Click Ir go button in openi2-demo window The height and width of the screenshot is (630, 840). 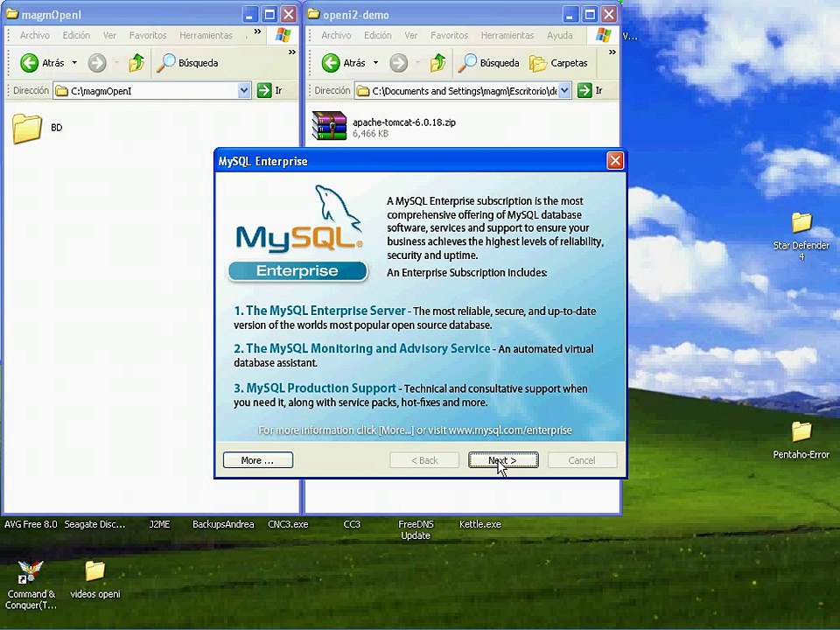coord(590,90)
